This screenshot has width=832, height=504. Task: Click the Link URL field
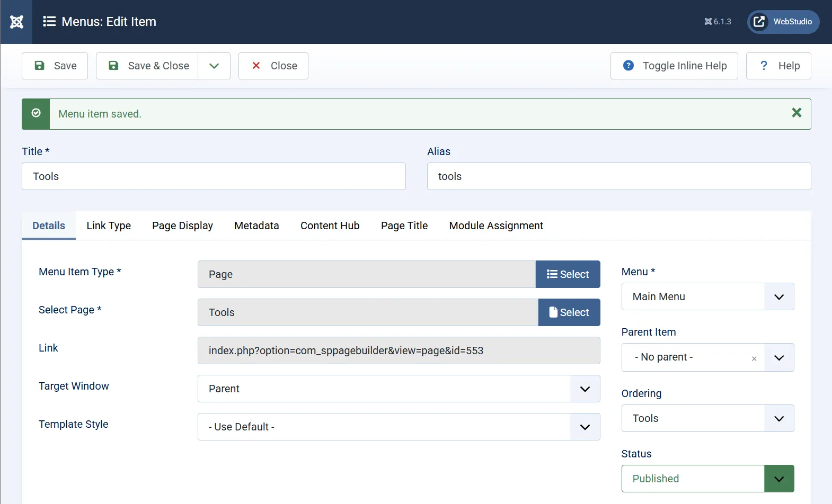(399, 350)
